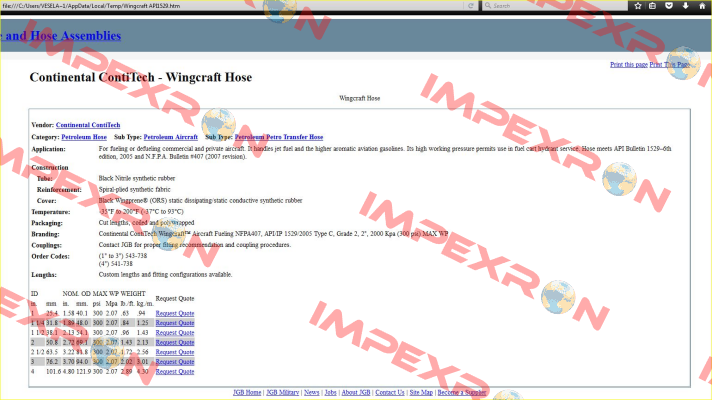712x400 pixels.
Task: Open Petroleum Petro Transfer Hose link
Action: [x=279, y=137]
